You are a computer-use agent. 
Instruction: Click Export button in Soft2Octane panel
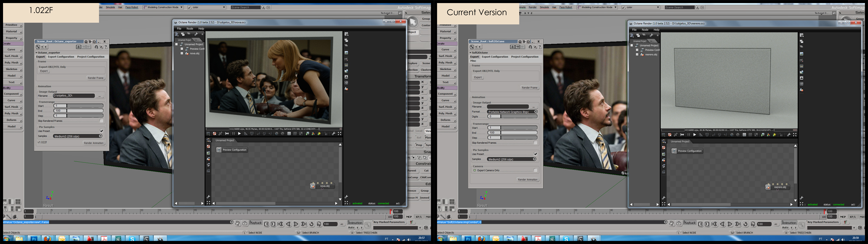(x=478, y=77)
